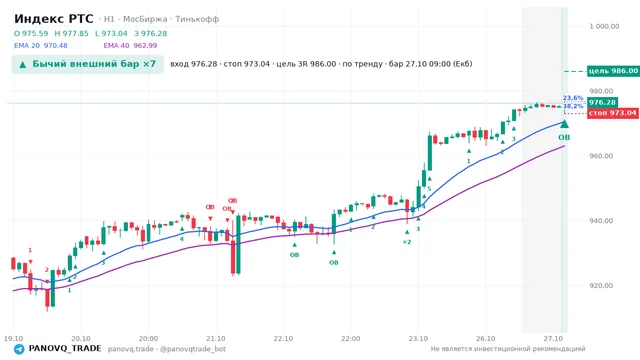Image resolution: width=640 pixels, height=360 pixels.
Task: Click the '19.10' date axis label
Action: pos(13,339)
